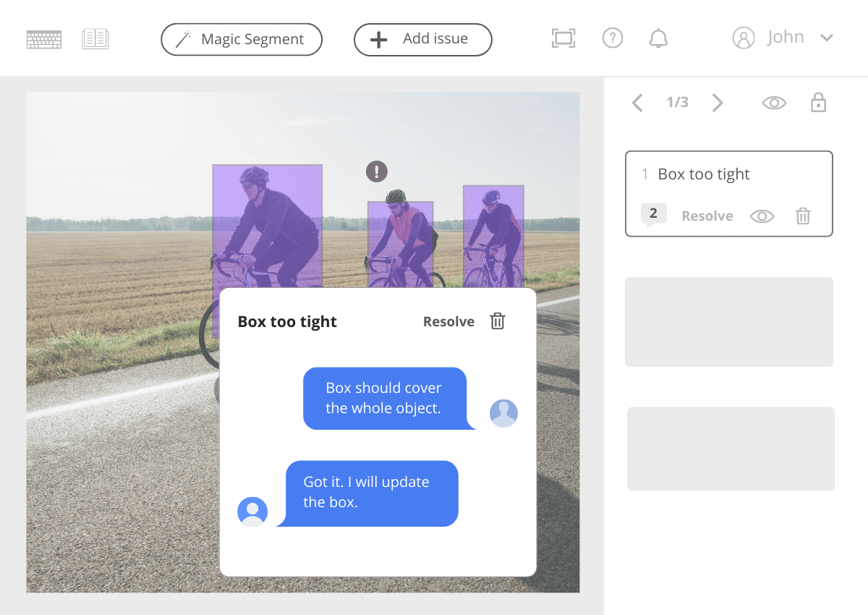The image size is (868, 615).
Task: Open the keyboard shortcuts icon
Action: pos(43,38)
